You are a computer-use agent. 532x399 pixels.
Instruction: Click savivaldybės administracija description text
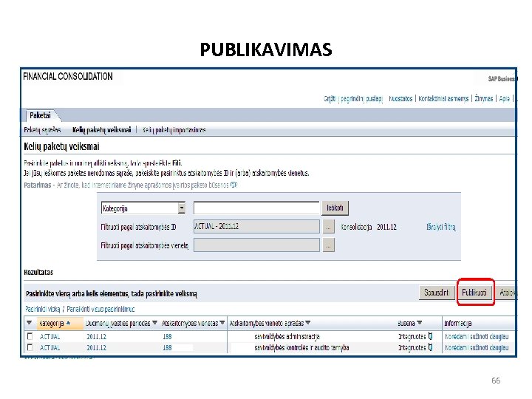287,337
